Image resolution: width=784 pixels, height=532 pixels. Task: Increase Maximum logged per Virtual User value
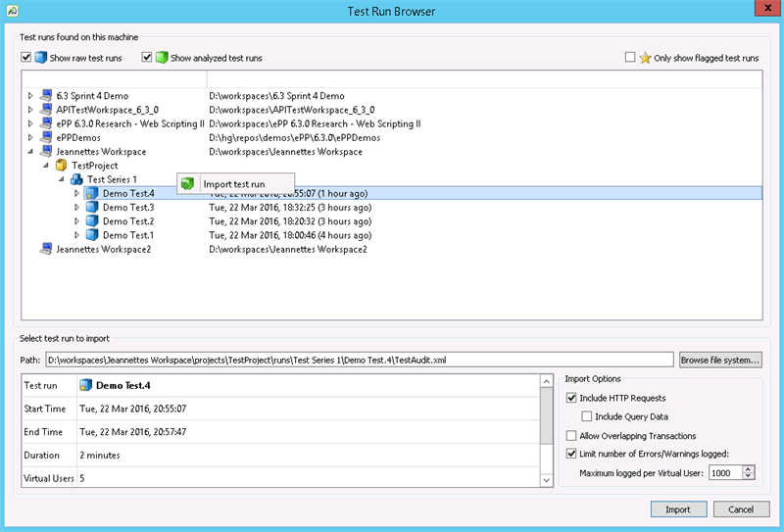[750, 468]
